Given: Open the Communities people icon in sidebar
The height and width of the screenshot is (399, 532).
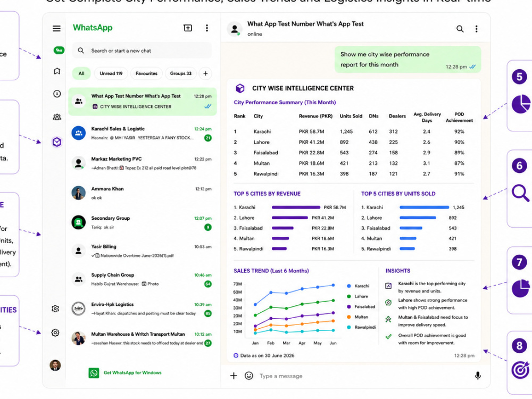Looking at the screenshot, I should pyautogui.click(x=57, y=117).
